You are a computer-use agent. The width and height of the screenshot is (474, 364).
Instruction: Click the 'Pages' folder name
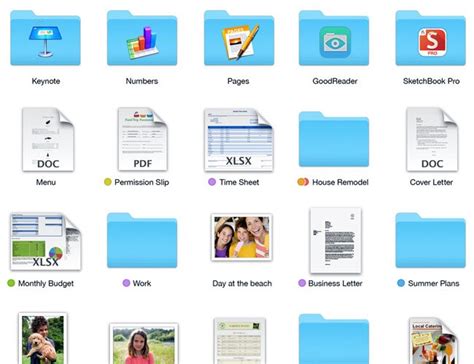point(238,81)
